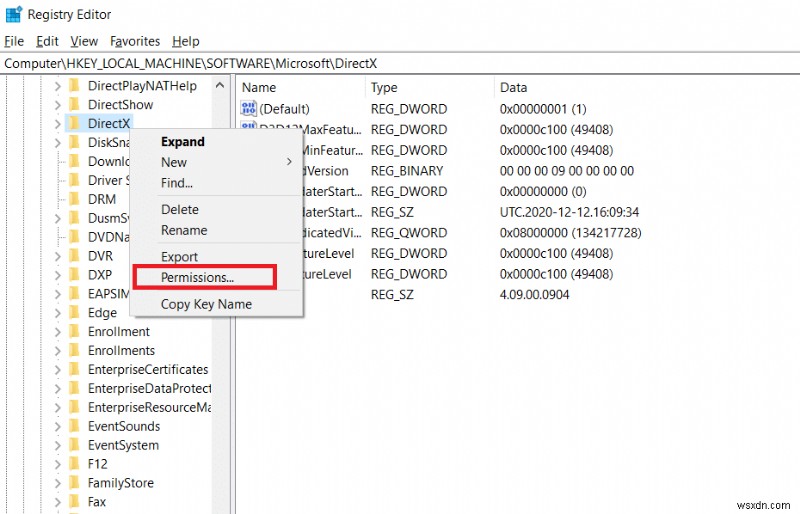The width and height of the screenshot is (800, 514).
Task: Click the F12 folder icon
Action: pos(74,463)
